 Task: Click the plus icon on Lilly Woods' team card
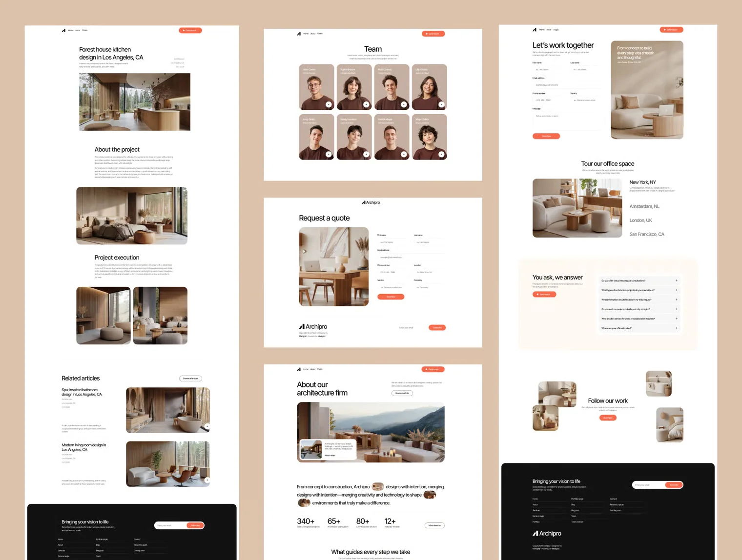coord(442,104)
